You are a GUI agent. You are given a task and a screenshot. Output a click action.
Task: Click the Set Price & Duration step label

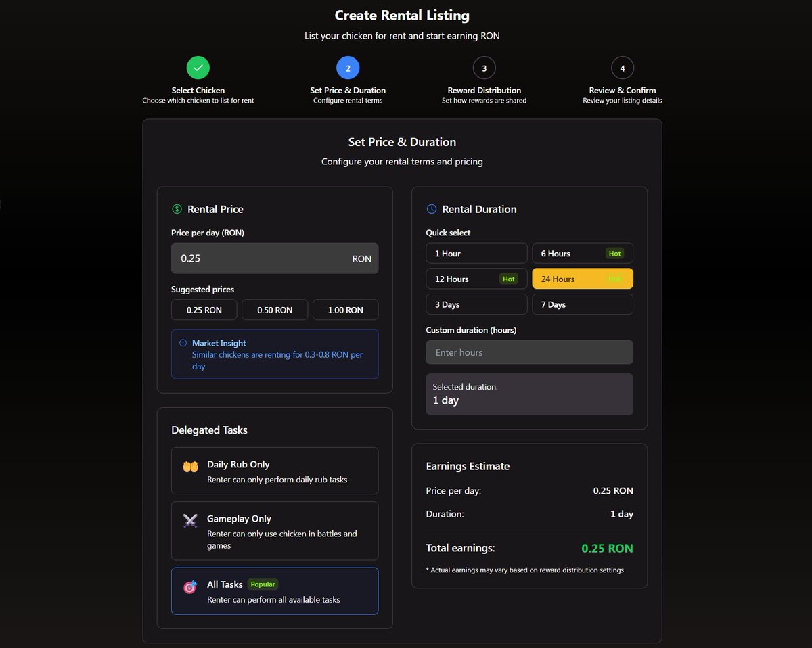[x=348, y=90]
